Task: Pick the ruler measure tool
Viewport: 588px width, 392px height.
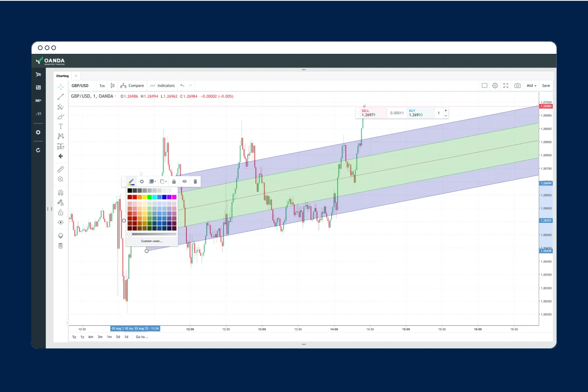Action: pos(60,169)
